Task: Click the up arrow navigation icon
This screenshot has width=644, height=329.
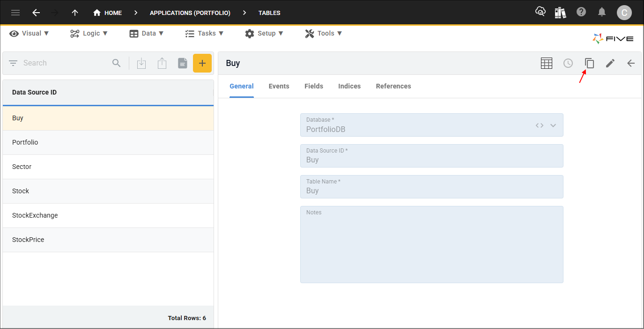Action: (x=75, y=13)
